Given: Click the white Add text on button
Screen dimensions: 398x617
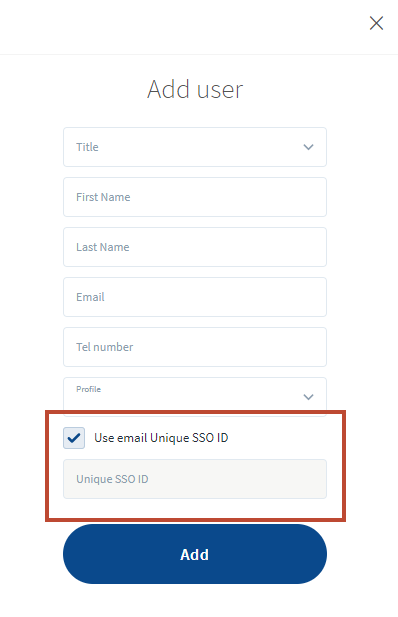Looking at the screenshot, I should pos(194,554).
